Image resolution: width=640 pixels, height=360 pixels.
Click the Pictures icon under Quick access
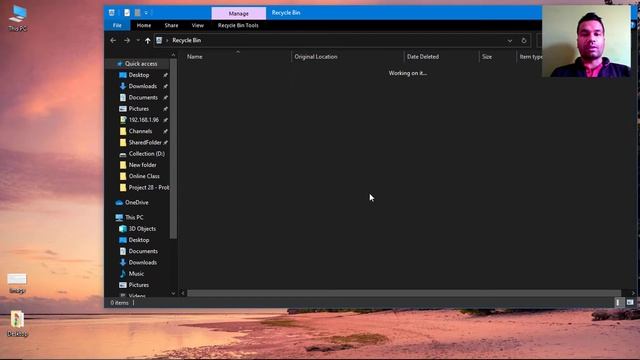coord(122,109)
